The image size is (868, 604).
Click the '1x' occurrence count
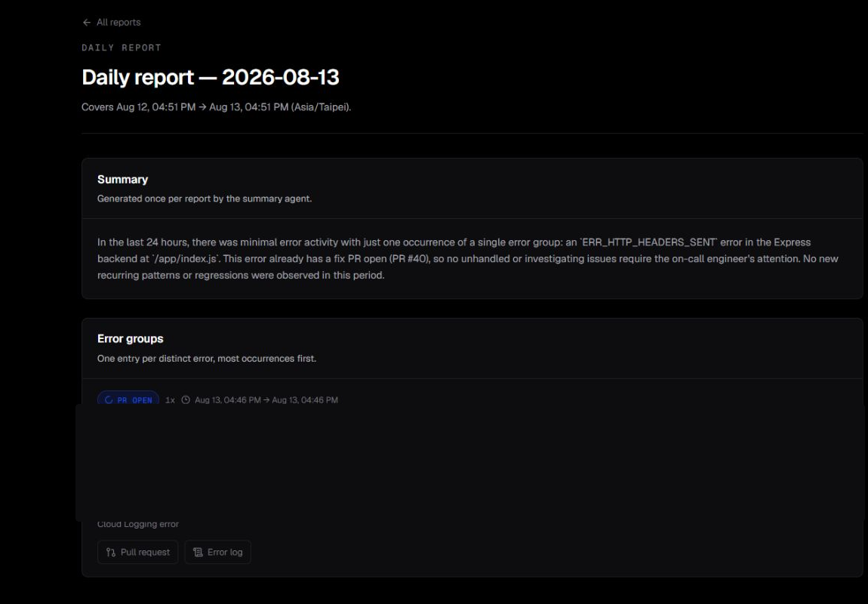170,399
